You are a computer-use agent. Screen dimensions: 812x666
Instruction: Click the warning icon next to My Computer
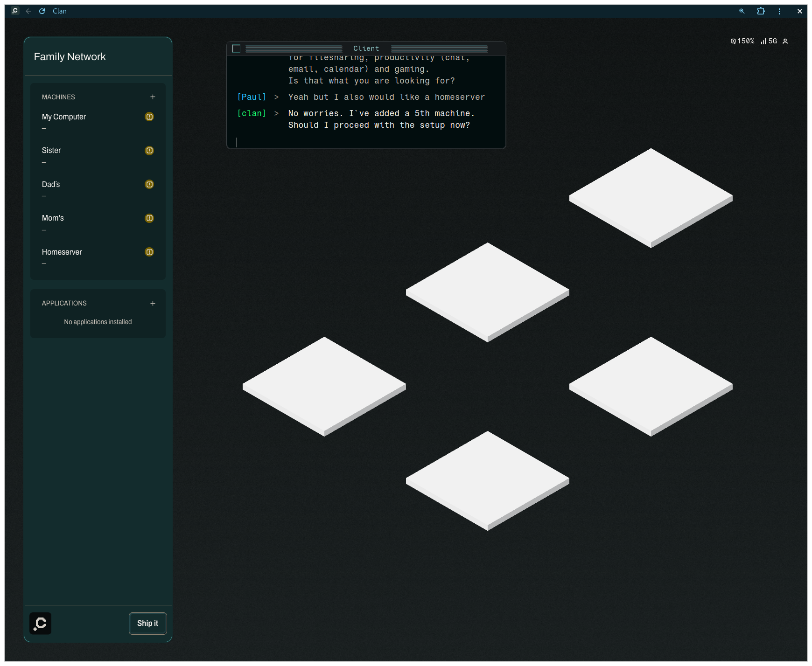click(149, 117)
